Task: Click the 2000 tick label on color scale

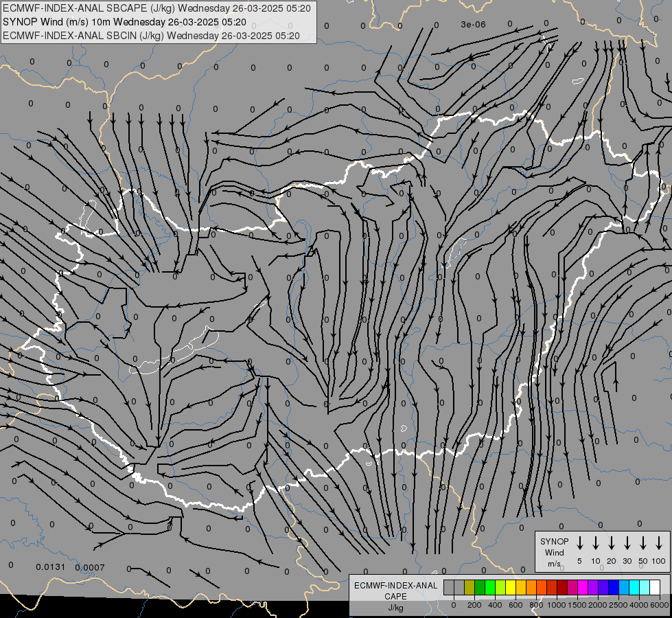Action: point(598,605)
